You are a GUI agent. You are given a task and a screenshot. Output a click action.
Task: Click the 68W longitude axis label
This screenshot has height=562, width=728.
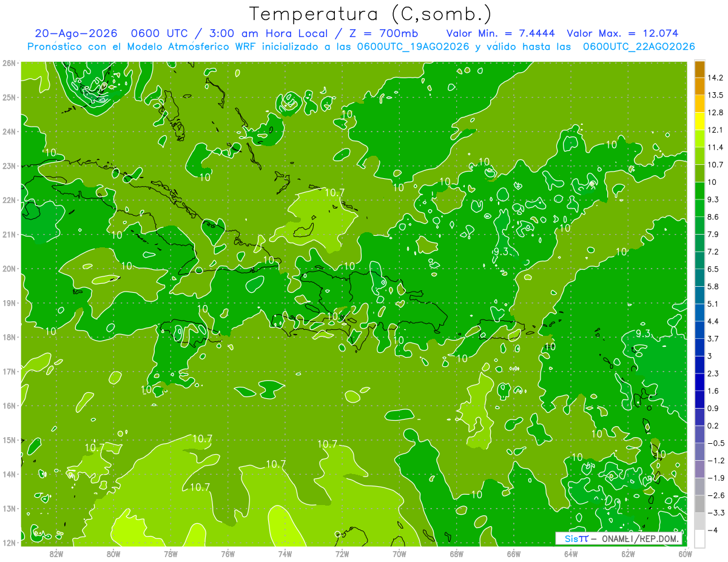[457, 554]
